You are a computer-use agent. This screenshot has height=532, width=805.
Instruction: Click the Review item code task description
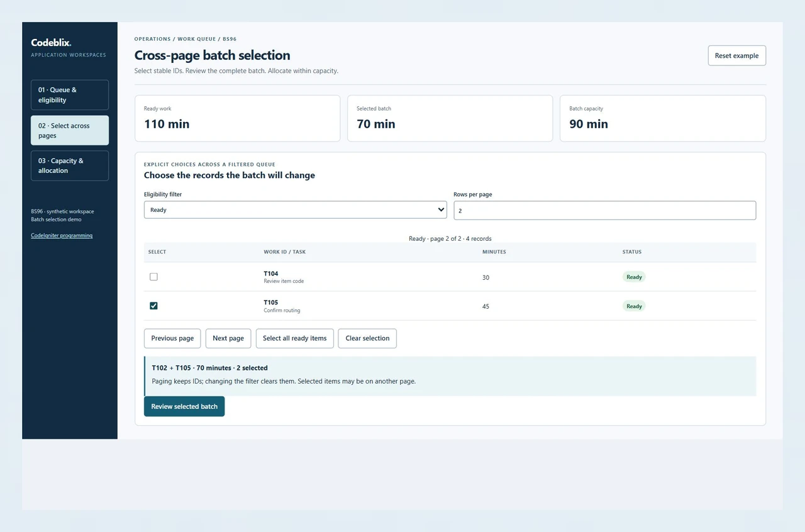[x=284, y=281]
